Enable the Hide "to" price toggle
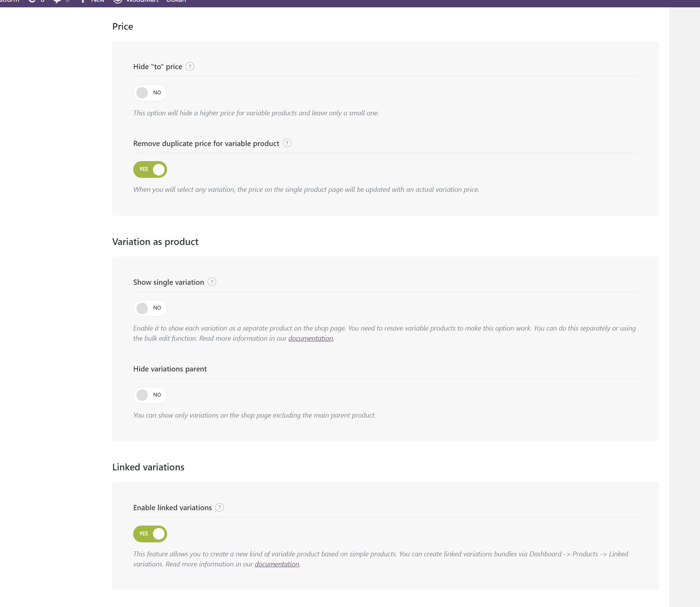 [150, 93]
